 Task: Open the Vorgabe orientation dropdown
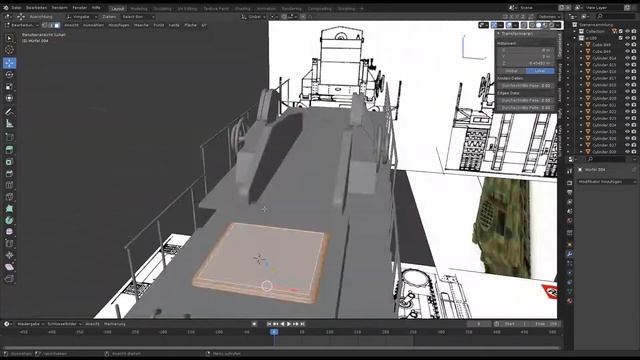click(x=81, y=17)
